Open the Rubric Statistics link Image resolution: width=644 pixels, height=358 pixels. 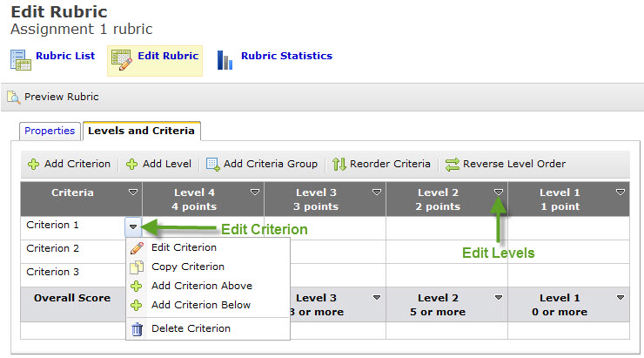coord(286,56)
